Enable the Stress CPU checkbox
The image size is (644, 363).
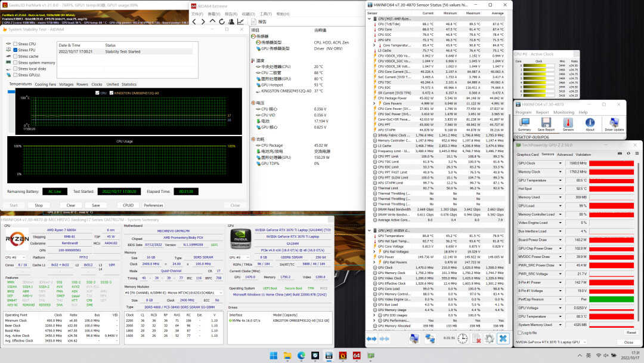click(x=15, y=44)
